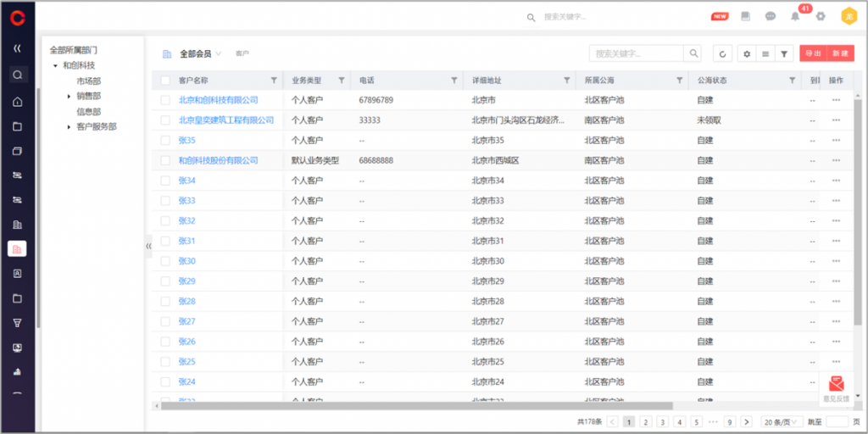Select 市场部 in the department tree

[x=88, y=81]
